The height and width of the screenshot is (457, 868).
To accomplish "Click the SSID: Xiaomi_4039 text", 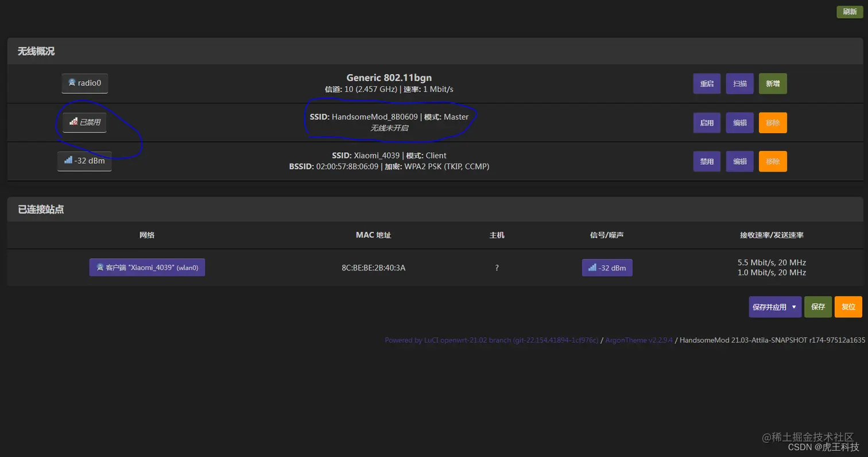I will [x=366, y=156].
